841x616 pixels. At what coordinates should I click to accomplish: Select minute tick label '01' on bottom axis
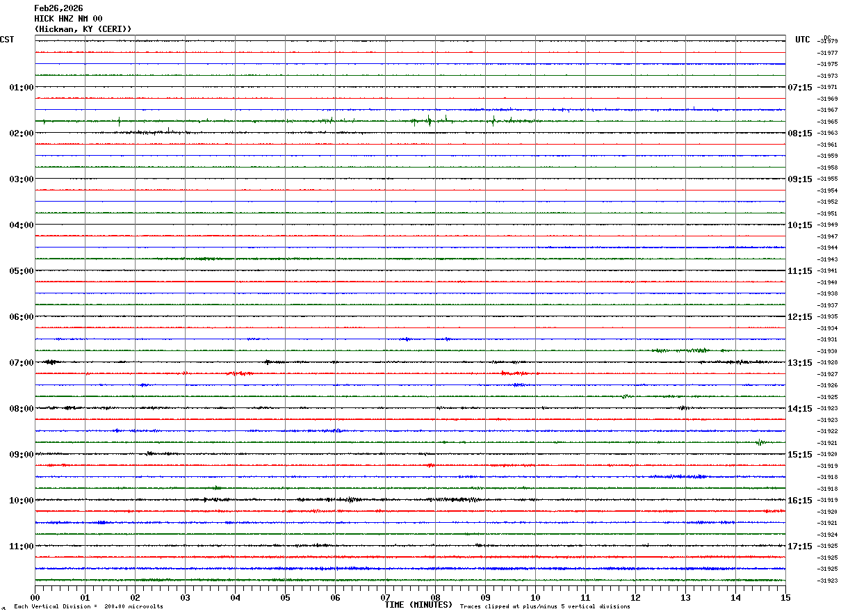pyautogui.click(x=85, y=598)
